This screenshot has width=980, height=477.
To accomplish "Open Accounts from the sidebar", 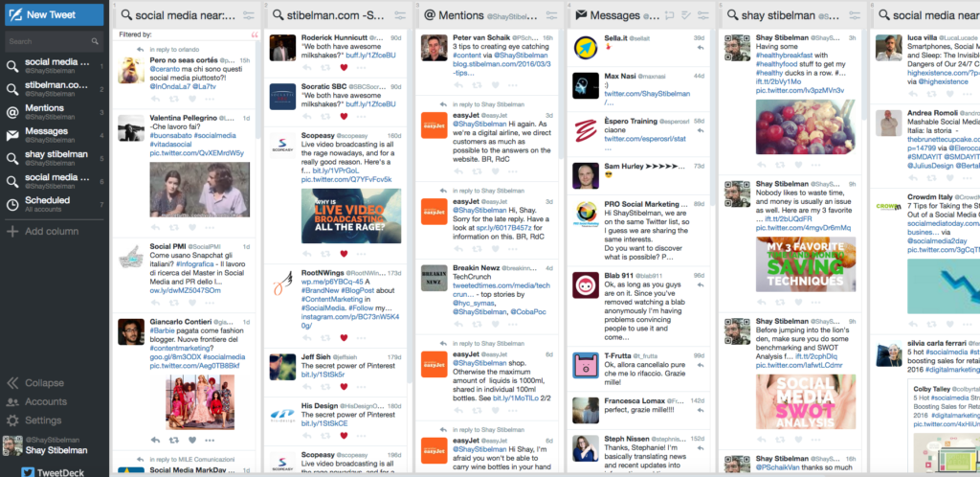I will pyautogui.click(x=37, y=401).
